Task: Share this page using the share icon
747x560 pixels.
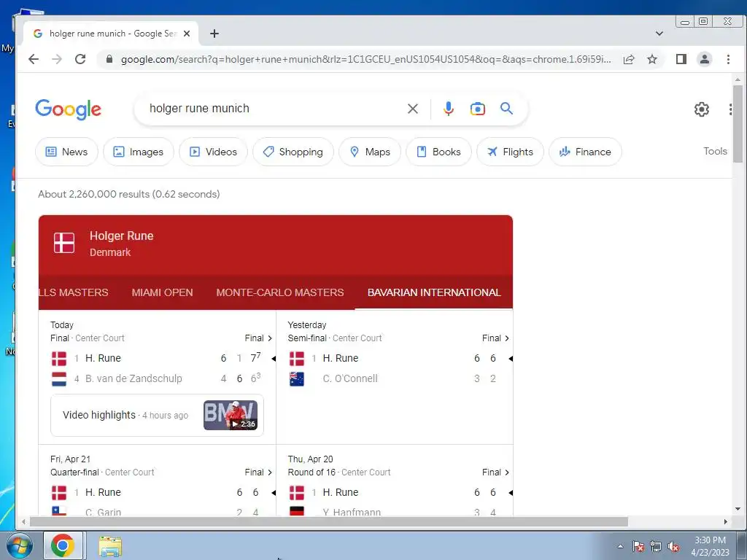Action: click(x=629, y=59)
